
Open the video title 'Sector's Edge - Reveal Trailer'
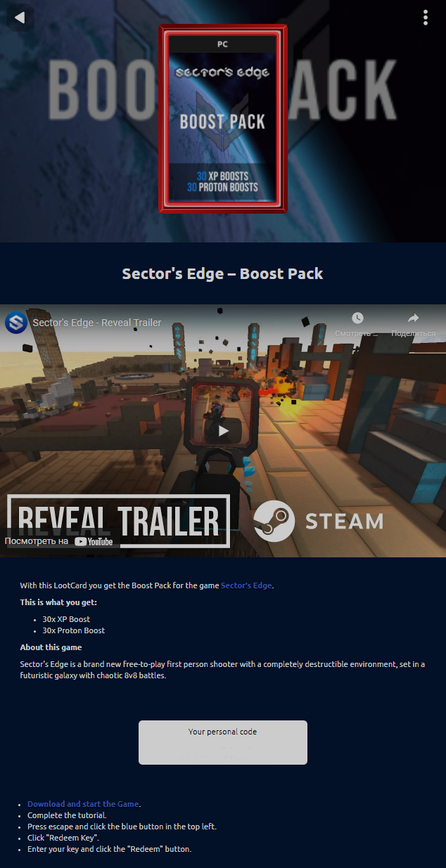(x=97, y=323)
